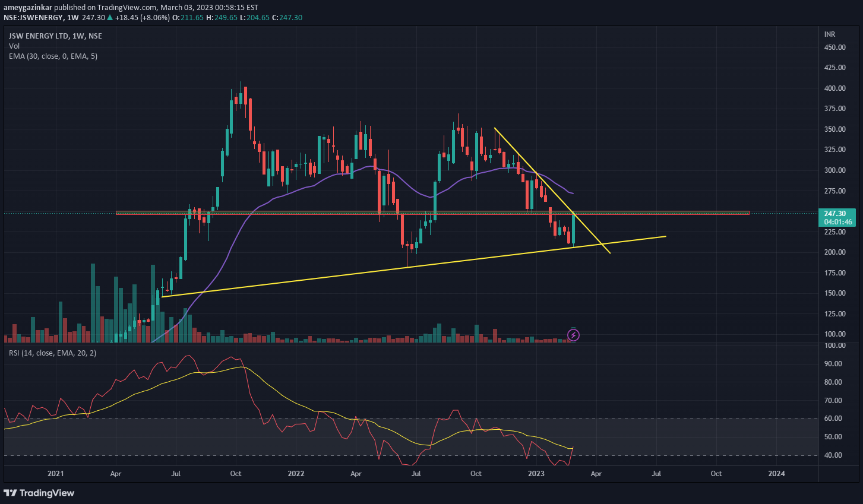
Task: Click the ameygazinkar author name
Action: point(28,8)
